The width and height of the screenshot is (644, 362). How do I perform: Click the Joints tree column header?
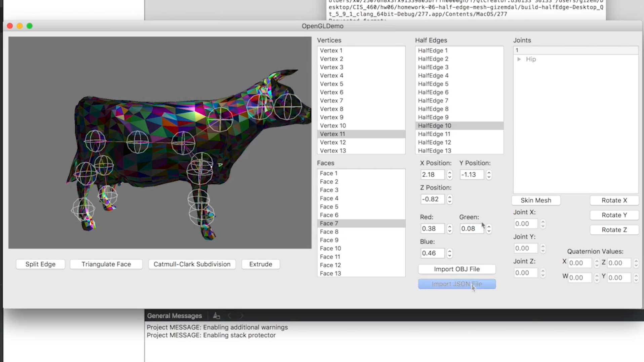coord(575,50)
